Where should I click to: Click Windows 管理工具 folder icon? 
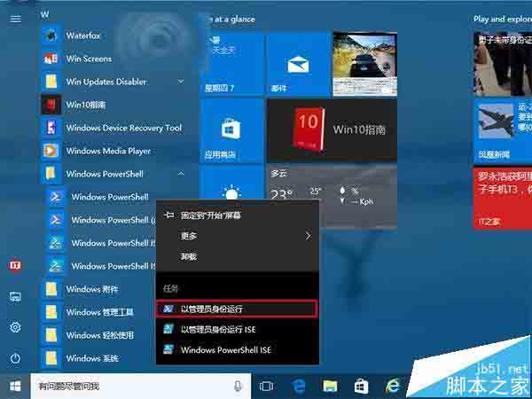pyautogui.click(x=51, y=312)
